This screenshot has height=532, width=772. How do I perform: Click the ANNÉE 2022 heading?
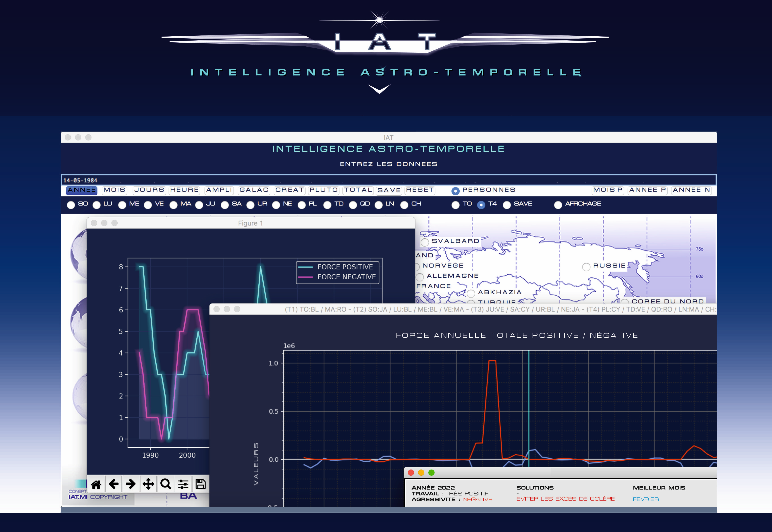[x=433, y=488]
